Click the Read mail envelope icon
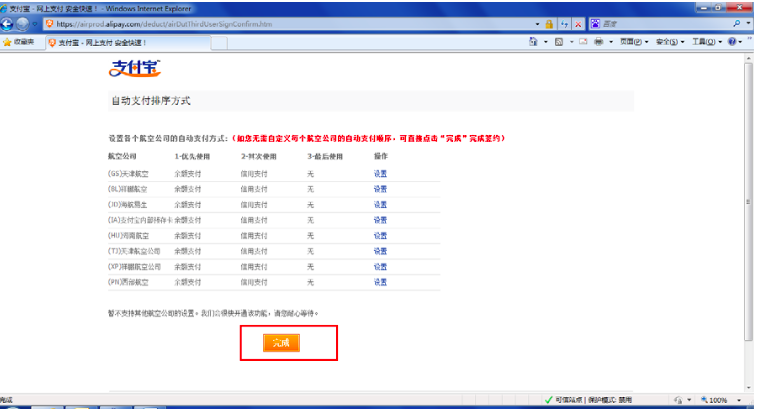This screenshot has width=757, height=409. pos(583,42)
